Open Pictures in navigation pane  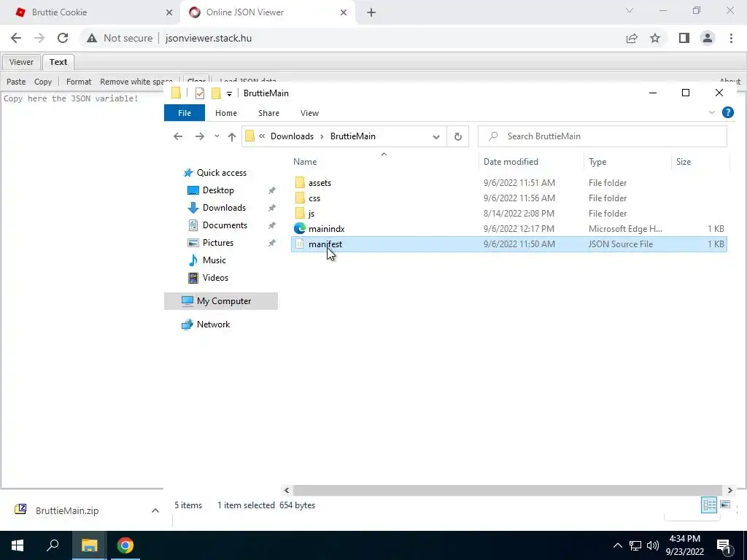pos(217,243)
